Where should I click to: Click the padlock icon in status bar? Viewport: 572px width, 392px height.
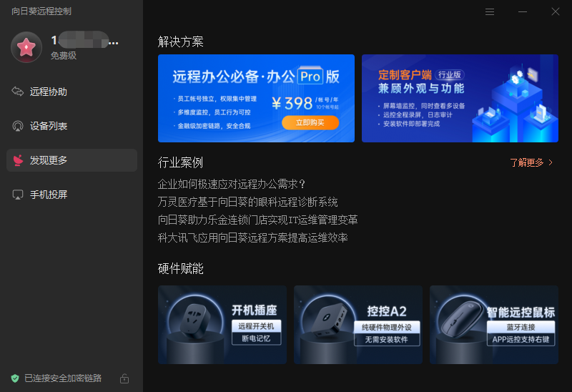[x=124, y=378]
